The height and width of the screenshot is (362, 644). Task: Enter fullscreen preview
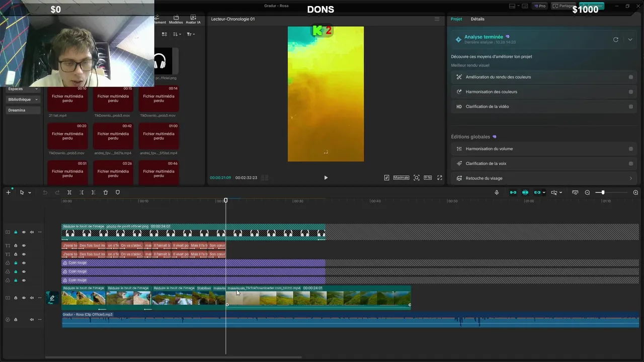tap(440, 177)
